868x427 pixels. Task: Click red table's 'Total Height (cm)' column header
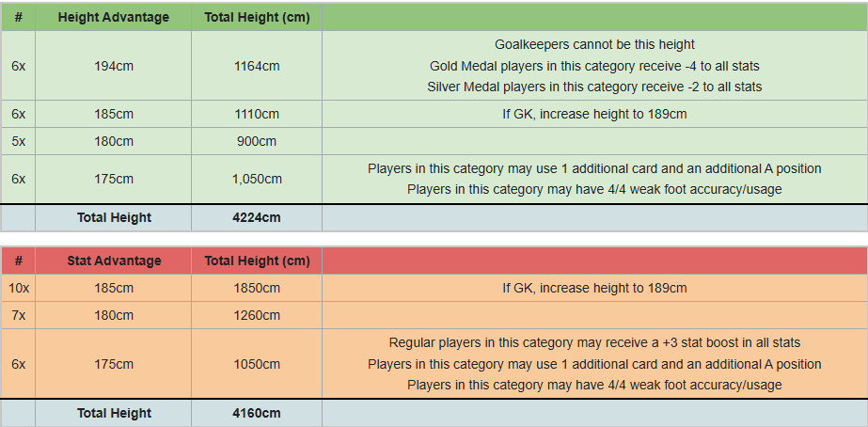257,261
